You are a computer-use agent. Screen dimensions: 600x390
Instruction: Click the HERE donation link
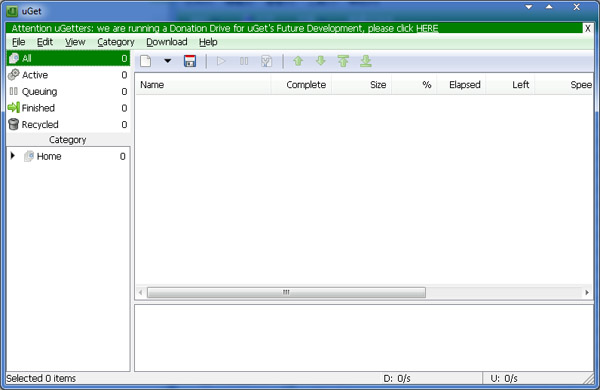(x=427, y=28)
